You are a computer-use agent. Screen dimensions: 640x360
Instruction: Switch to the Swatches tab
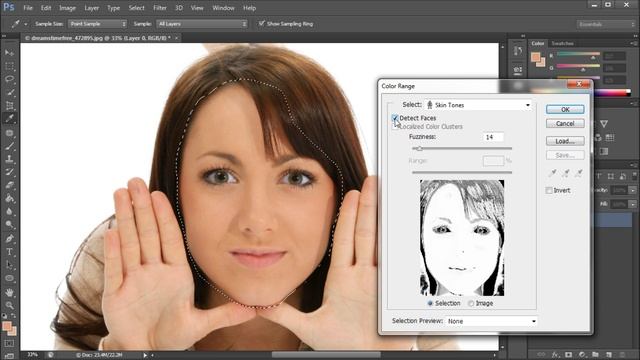[562, 43]
